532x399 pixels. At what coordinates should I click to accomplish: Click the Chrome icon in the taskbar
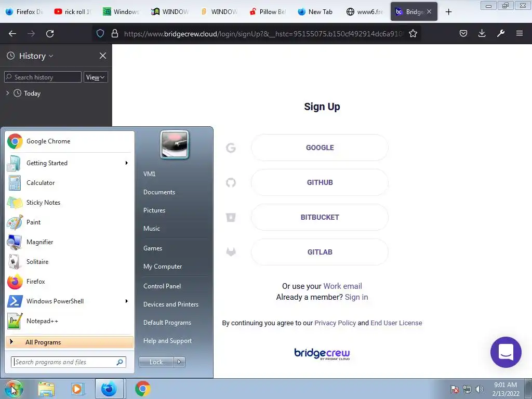coord(143,389)
